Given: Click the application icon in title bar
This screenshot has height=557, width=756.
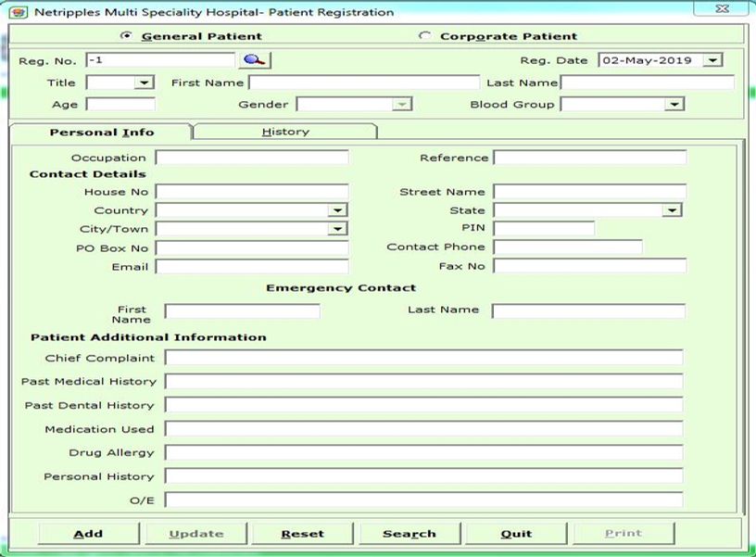Looking at the screenshot, I should pyautogui.click(x=18, y=11).
